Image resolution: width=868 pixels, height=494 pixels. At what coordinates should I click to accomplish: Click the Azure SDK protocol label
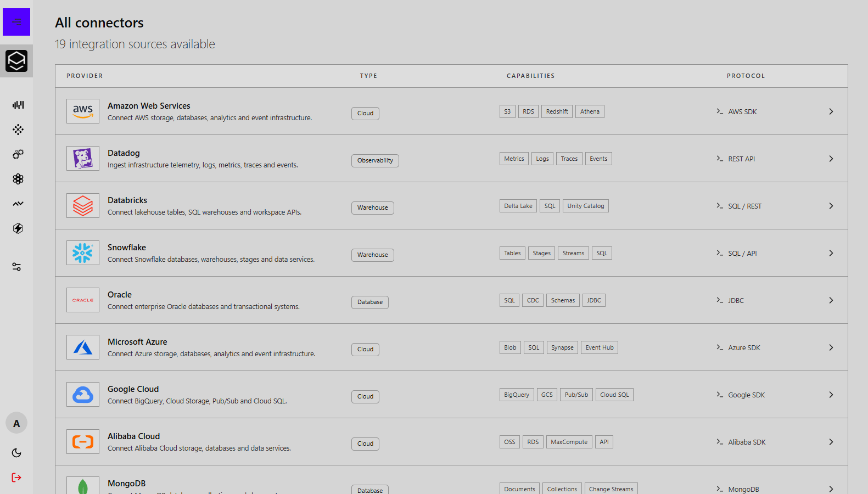coord(744,348)
